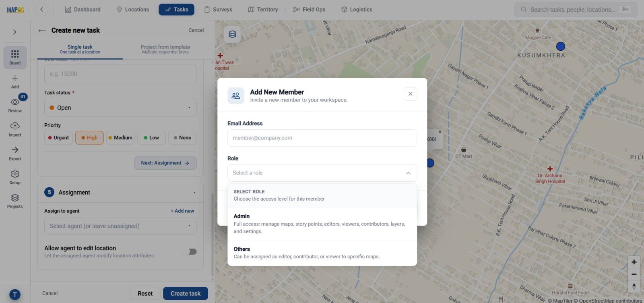Open the Select agent dropdown

click(x=120, y=226)
